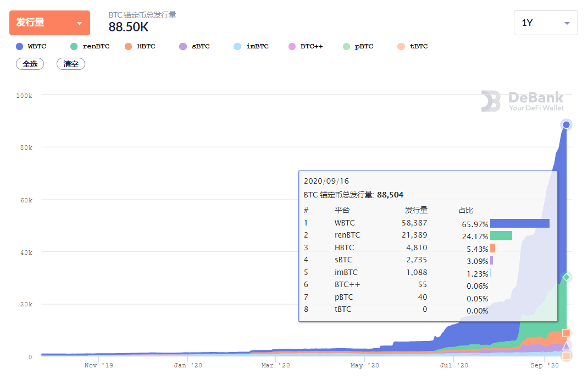Click the orange HBTC square marker
Screen dimensions: 588x385
(x=566, y=333)
